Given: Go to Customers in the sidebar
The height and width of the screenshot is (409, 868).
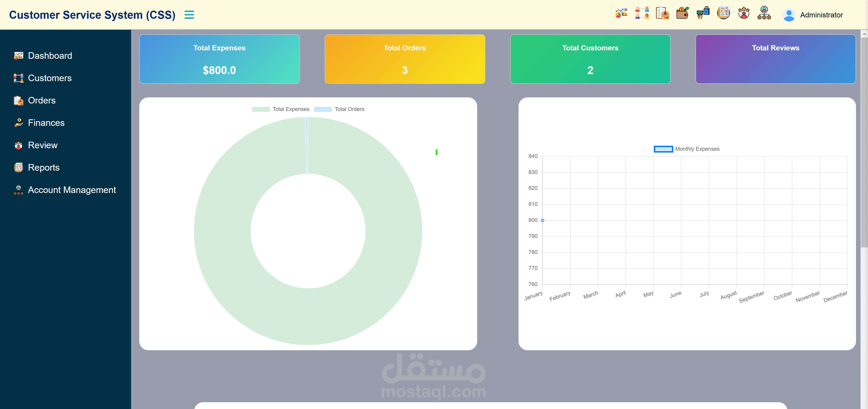Looking at the screenshot, I should tap(50, 78).
